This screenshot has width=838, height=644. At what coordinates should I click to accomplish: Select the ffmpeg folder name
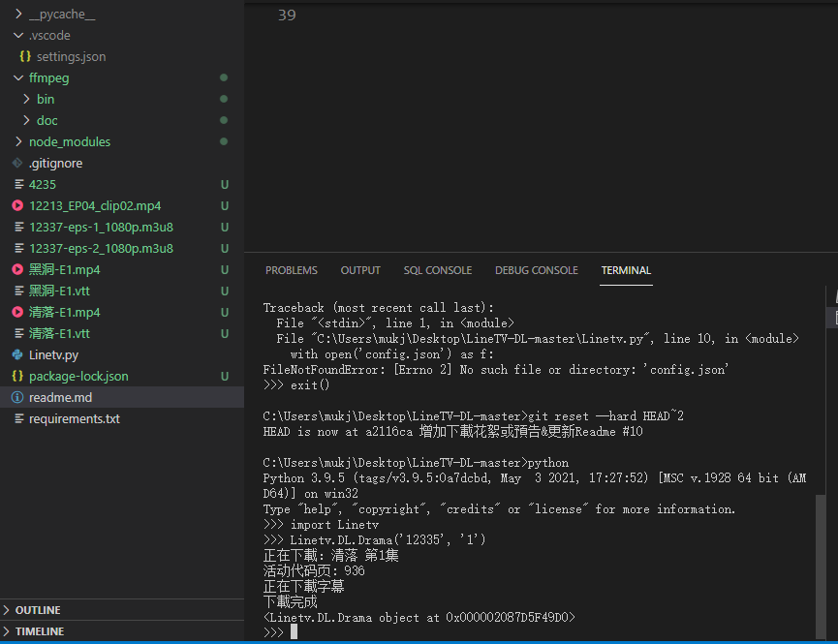click(49, 78)
